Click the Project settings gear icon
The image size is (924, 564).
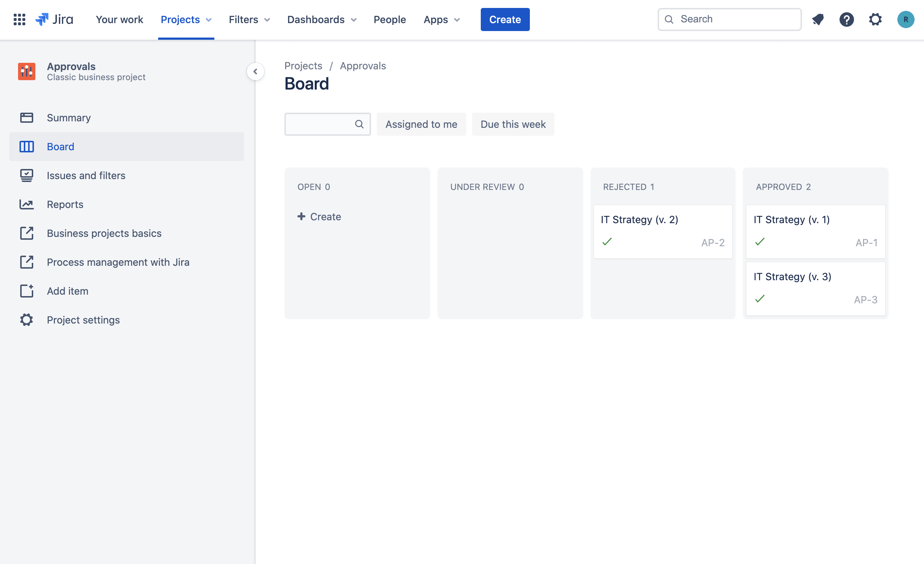coord(27,320)
